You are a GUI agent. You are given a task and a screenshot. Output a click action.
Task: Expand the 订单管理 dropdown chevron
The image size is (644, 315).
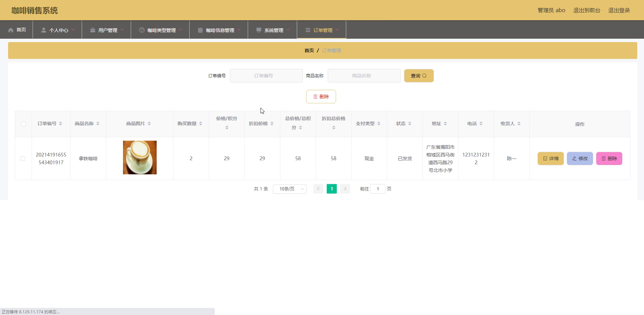pyautogui.click(x=337, y=30)
